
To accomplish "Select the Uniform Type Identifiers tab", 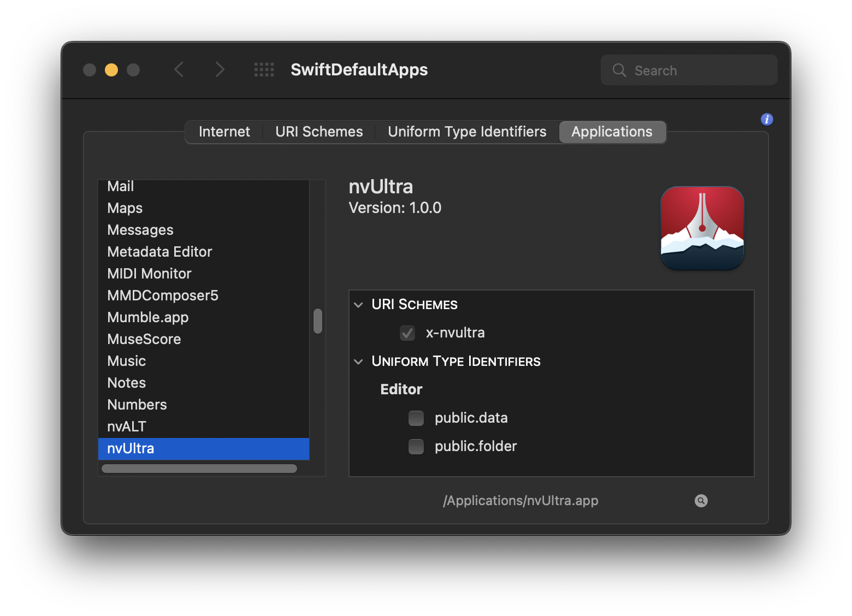I will (x=467, y=132).
